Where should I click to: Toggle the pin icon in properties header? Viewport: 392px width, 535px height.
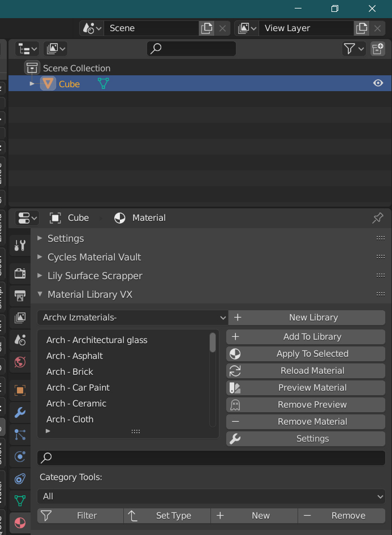pos(377,218)
